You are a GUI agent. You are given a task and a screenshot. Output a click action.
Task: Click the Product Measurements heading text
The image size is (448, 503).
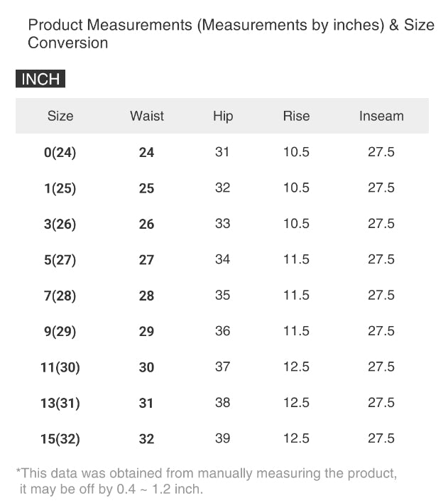coord(230,33)
